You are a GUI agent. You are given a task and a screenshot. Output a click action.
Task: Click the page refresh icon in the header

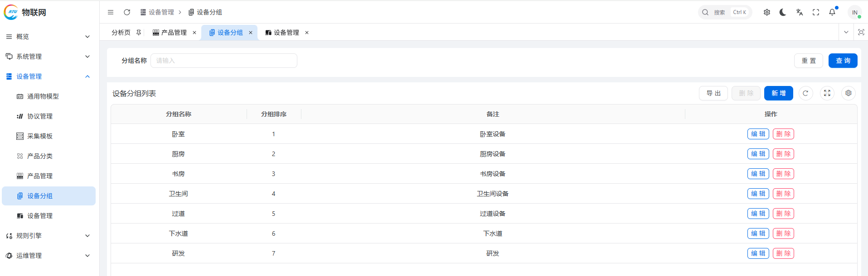coord(127,12)
